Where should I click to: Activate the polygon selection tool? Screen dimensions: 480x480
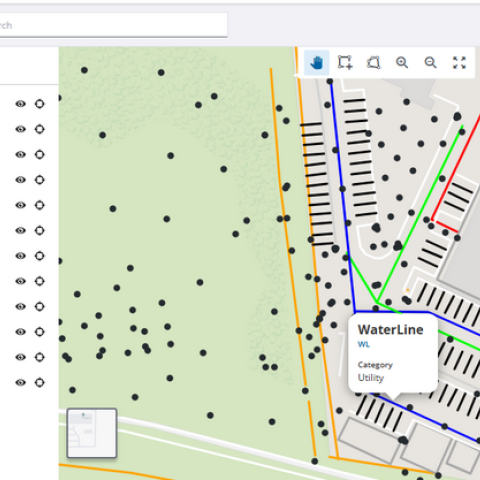[x=373, y=62]
